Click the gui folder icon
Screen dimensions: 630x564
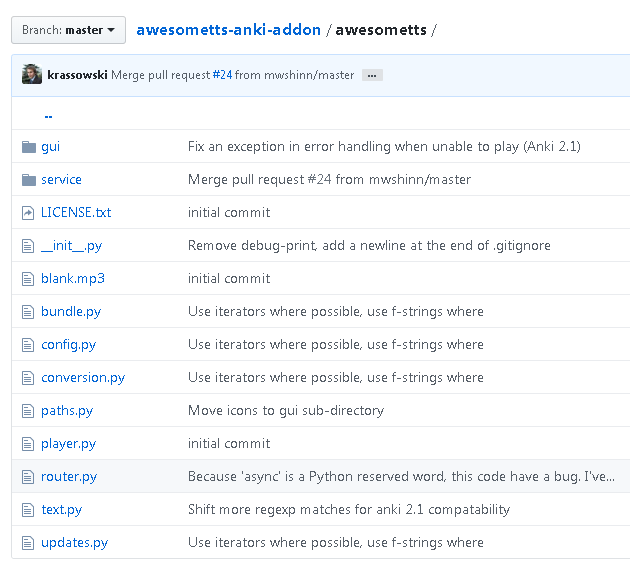point(28,147)
